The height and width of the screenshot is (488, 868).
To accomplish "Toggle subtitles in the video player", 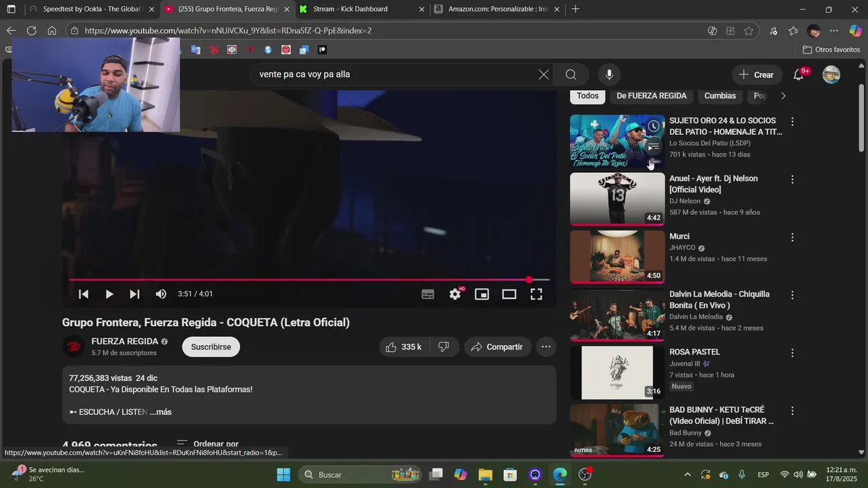I will [428, 294].
